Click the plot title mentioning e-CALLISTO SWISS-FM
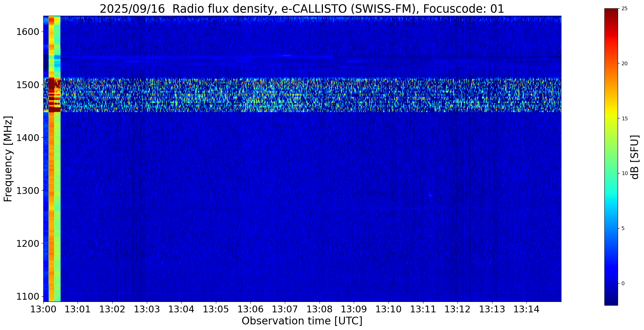The width and height of the screenshot is (644, 330). 302,9
